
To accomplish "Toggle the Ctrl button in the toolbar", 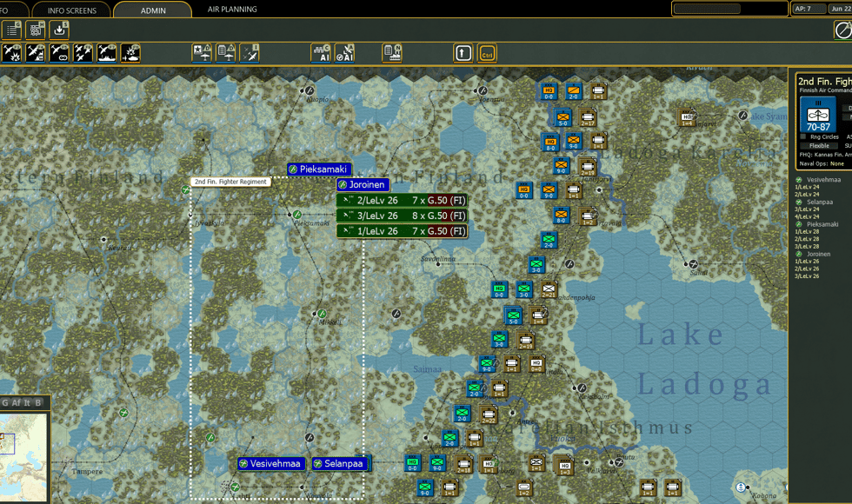I will [x=487, y=53].
